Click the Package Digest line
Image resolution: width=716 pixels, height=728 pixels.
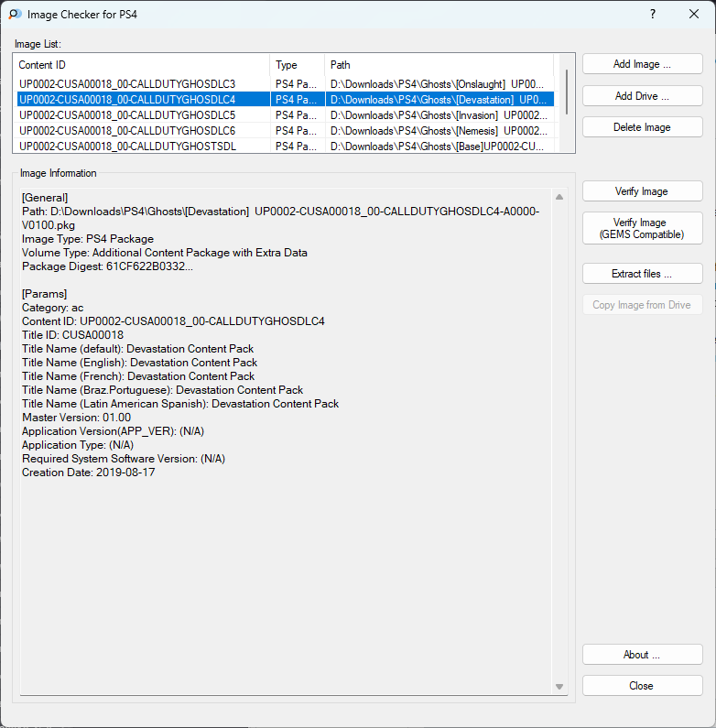[x=107, y=266]
